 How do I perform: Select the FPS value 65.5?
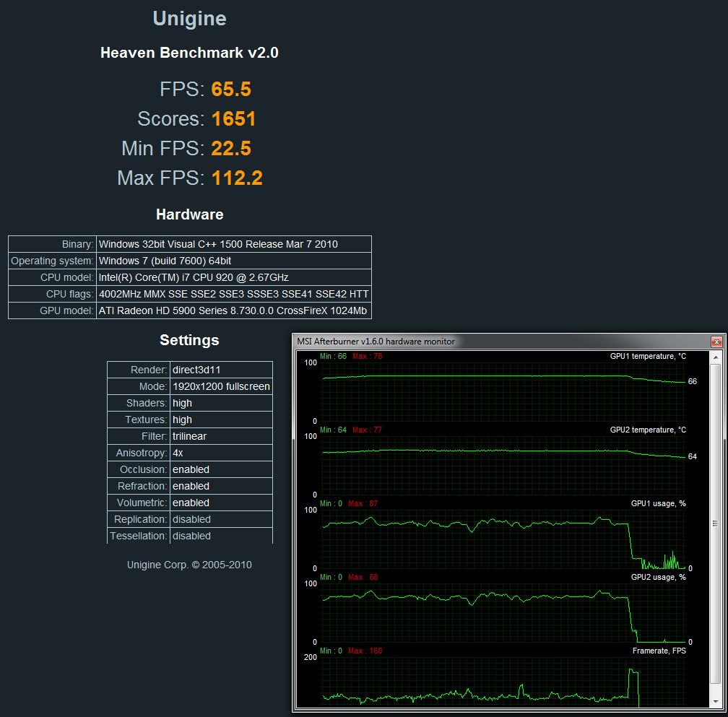click(231, 89)
